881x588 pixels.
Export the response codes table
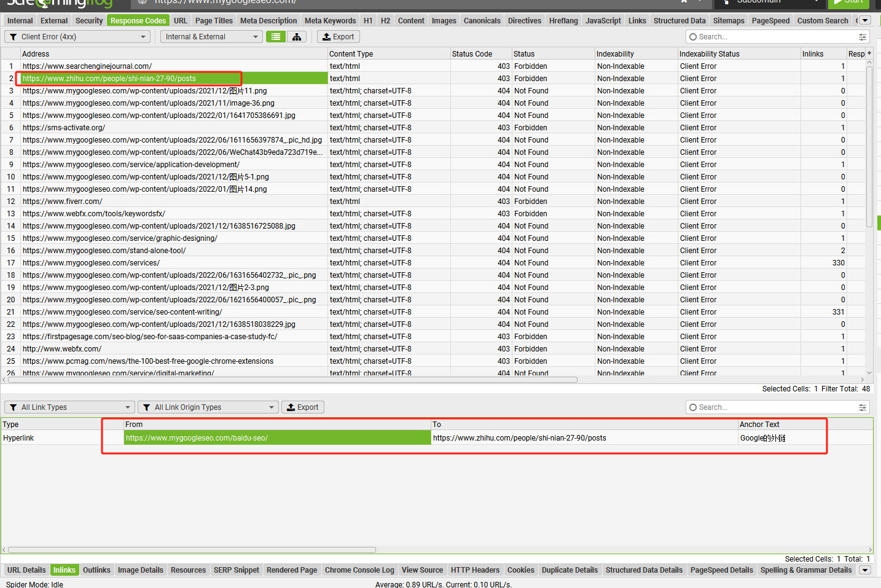point(339,37)
